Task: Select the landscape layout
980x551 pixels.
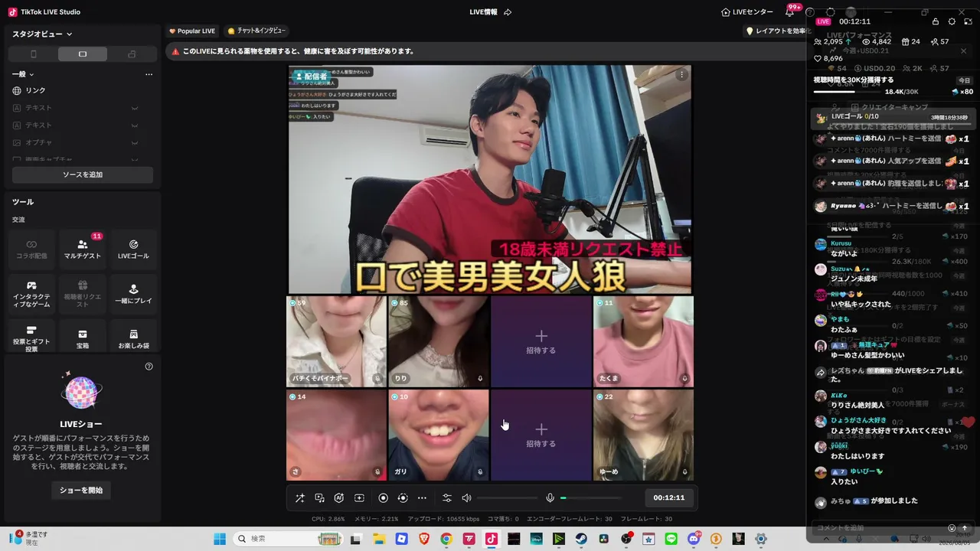Action: (x=83, y=54)
